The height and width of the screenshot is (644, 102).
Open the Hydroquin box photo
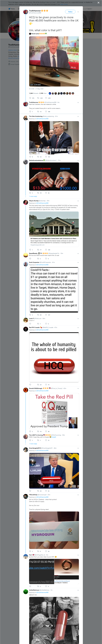coord(54,530)
